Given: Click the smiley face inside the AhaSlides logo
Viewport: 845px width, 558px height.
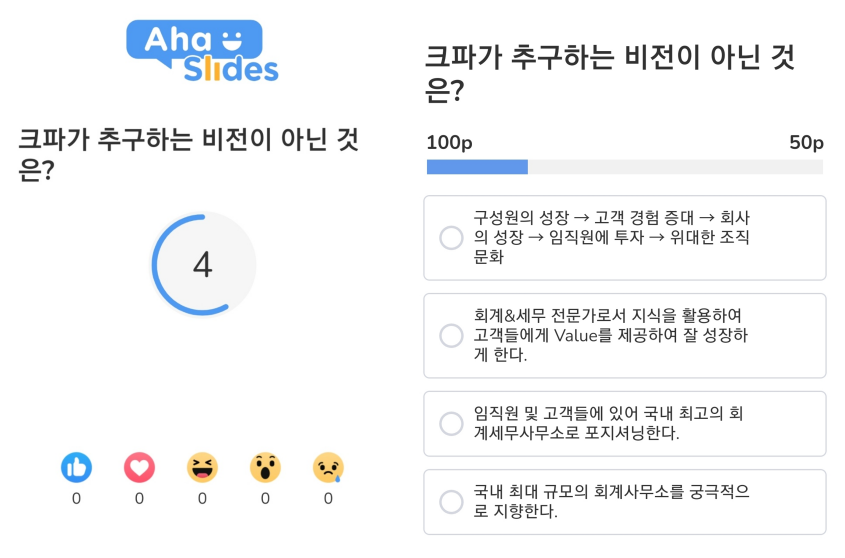Looking at the screenshot, I should (x=232, y=41).
